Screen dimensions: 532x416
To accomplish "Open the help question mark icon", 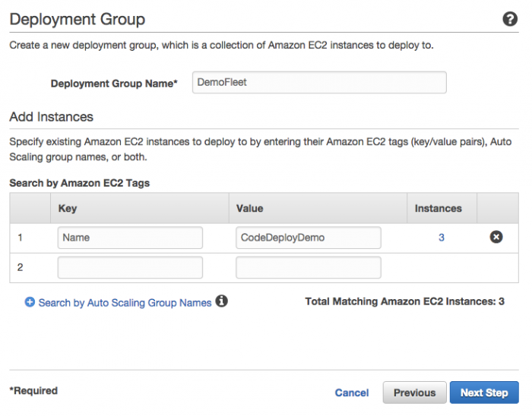I will [x=510, y=19].
